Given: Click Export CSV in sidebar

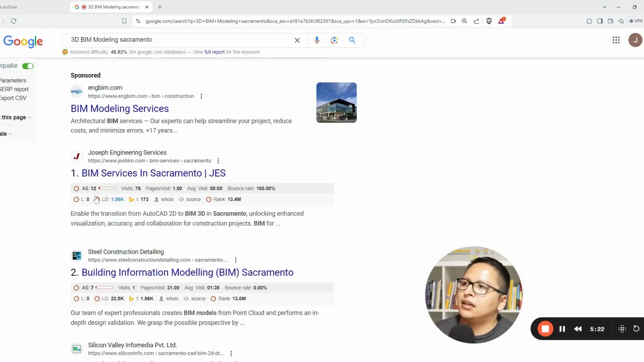Looking at the screenshot, I should (13, 98).
